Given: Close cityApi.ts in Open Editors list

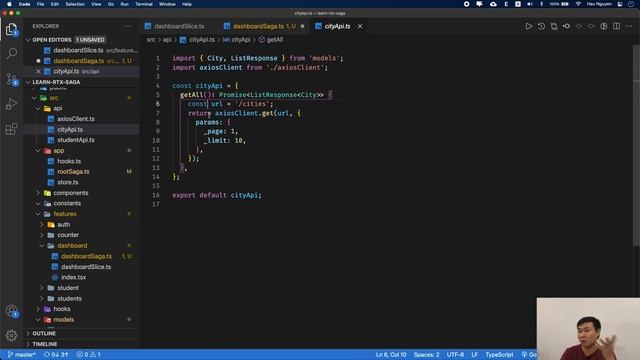Looking at the screenshot, I should click(38, 71).
